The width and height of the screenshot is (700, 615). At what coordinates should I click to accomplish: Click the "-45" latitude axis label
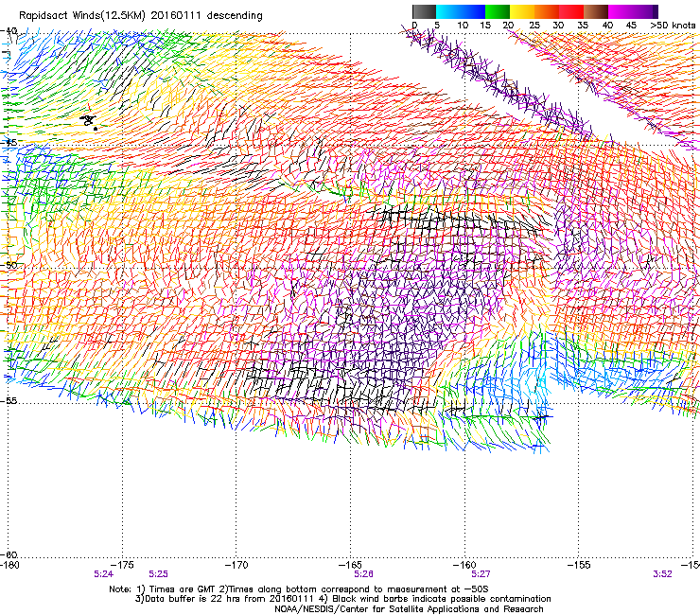[9, 143]
